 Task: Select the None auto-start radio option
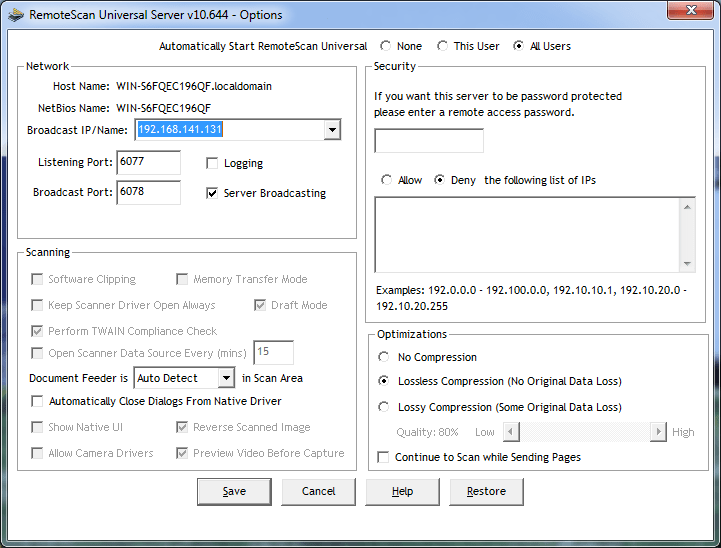pyautogui.click(x=386, y=46)
